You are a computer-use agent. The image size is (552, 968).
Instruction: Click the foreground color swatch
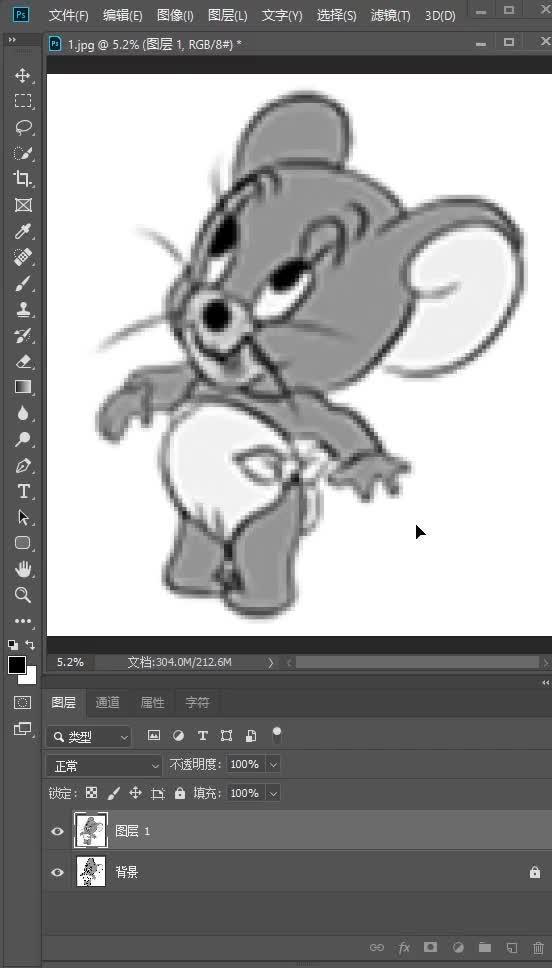pos(17,665)
